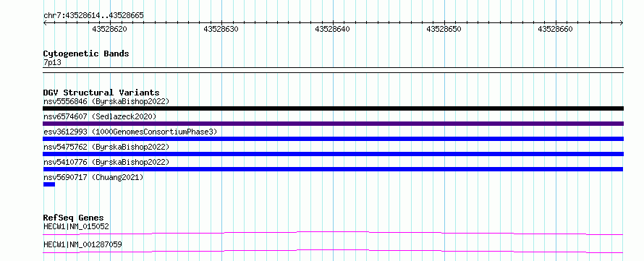
Task: Open the HECW1|NM_015052 transcript label
Action: 77,226
